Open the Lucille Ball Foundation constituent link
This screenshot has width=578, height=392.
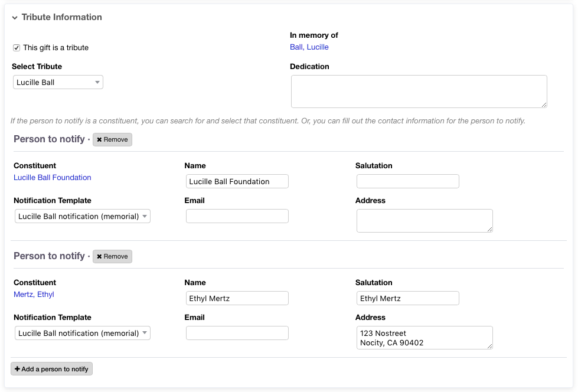pyautogui.click(x=53, y=177)
